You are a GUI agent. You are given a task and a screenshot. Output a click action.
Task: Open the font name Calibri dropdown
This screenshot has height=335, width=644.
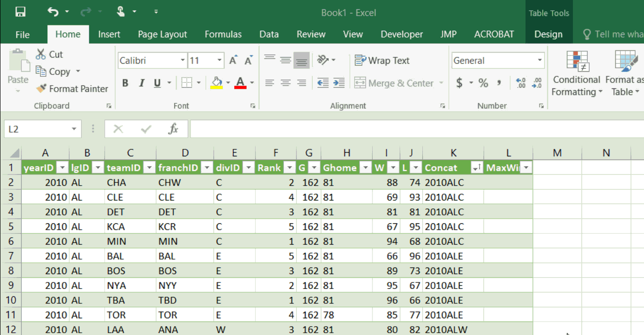pyautogui.click(x=183, y=60)
